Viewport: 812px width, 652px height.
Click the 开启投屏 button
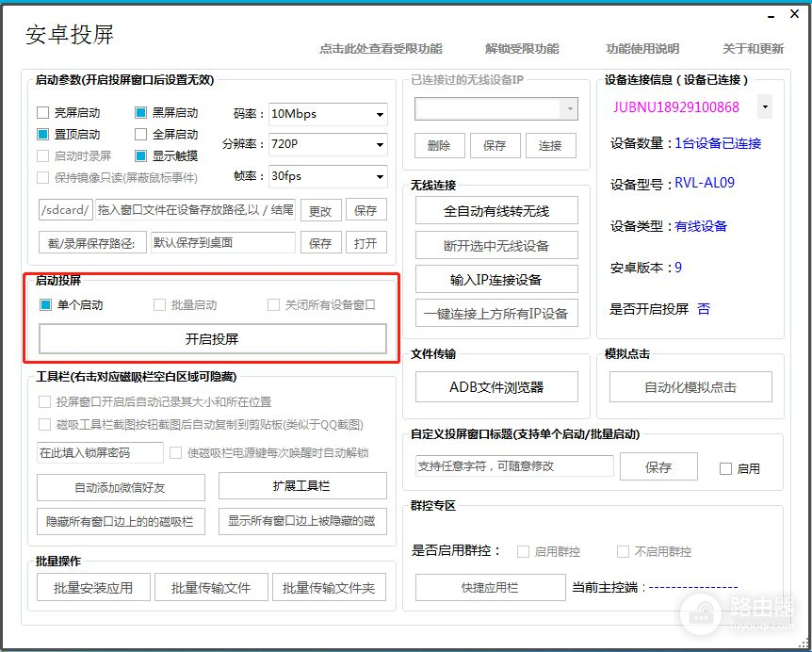pyautogui.click(x=212, y=339)
